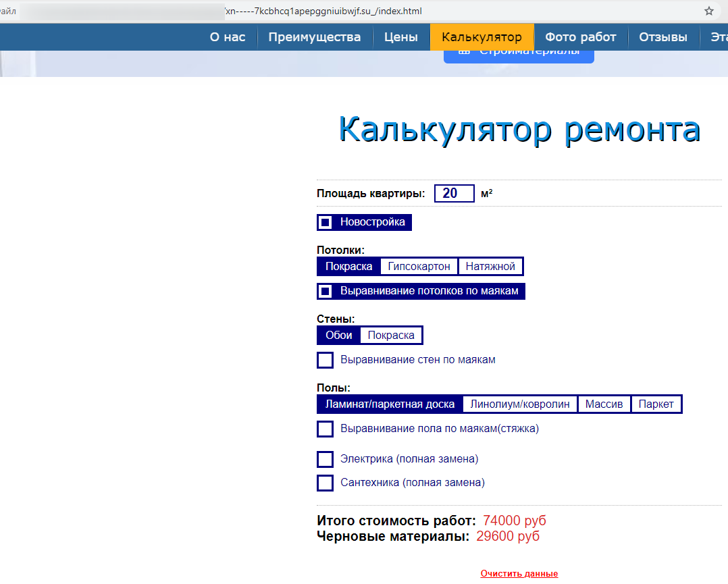The height and width of the screenshot is (584, 728).
Task: Choose Паркет flooring option
Action: pyautogui.click(x=656, y=404)
